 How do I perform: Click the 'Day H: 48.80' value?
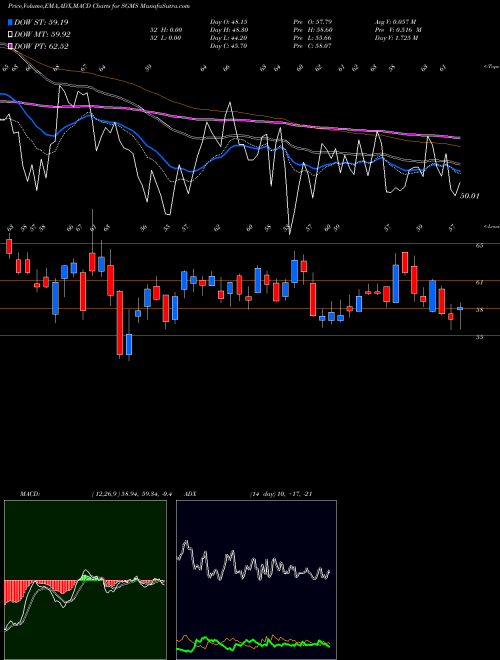[x=228, y=30]
